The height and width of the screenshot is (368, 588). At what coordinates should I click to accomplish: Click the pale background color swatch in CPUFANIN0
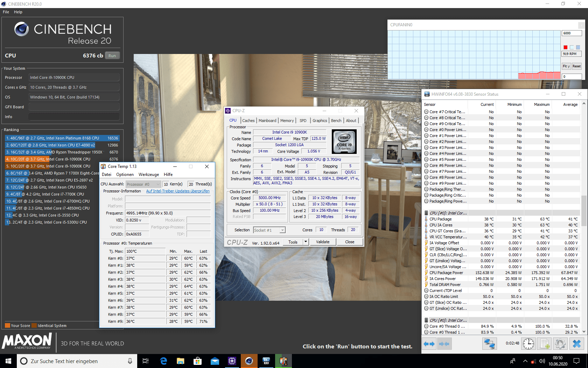(572, 47)
